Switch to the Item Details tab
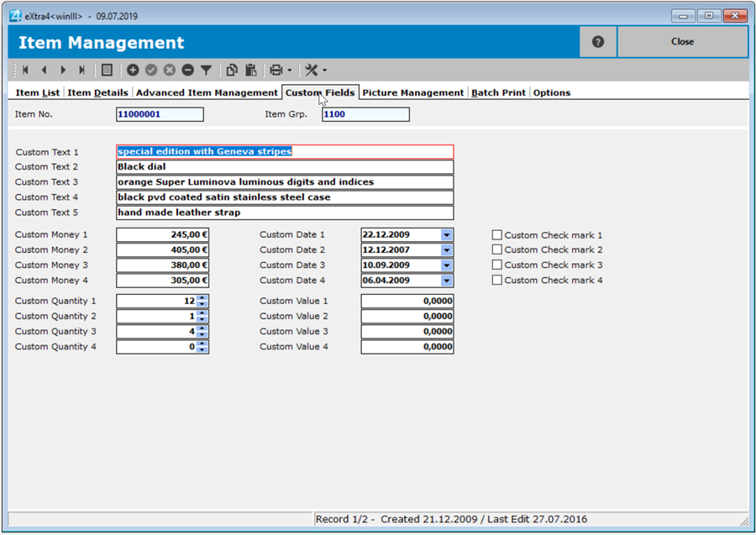Image resolution: width=756 pixels, height=535 pixels. (97, 92)
